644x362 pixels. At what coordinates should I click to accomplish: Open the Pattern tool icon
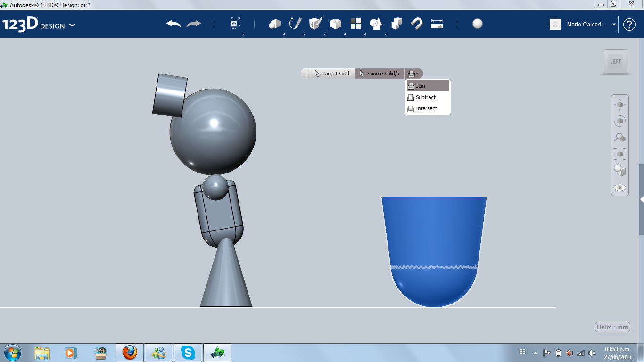tap(356, 24)
